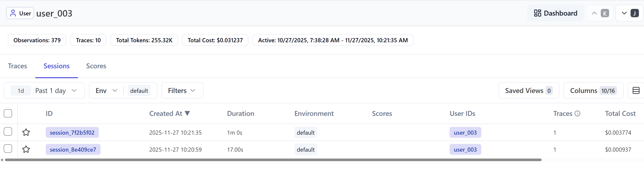Go to previous user with K arrow
This screenshot has height=171, width=644.
tap(599, 13)
